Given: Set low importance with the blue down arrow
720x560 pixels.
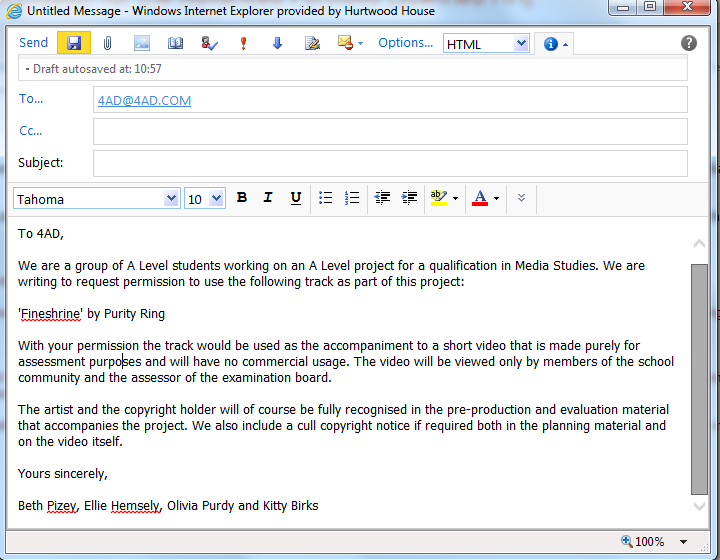Looking at the screenshot, I should 277,43.
